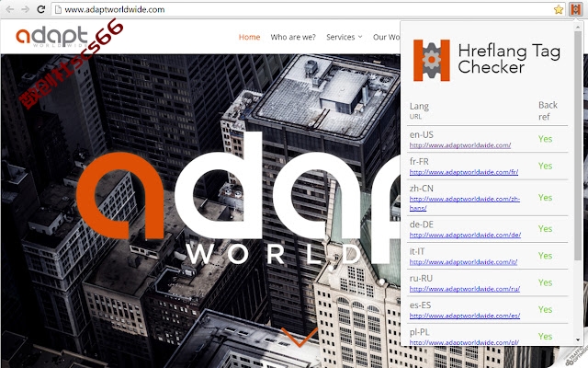Image resolution: width=588 pixels, height=368 pixels.
Task: Click the 'en-US' language label
Action: pyautogui.click(x=422, y=135)
